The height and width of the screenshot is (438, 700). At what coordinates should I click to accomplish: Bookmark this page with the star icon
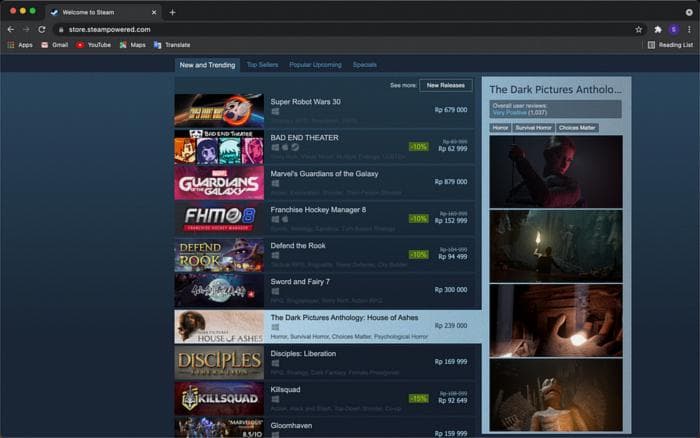[638, 29]
